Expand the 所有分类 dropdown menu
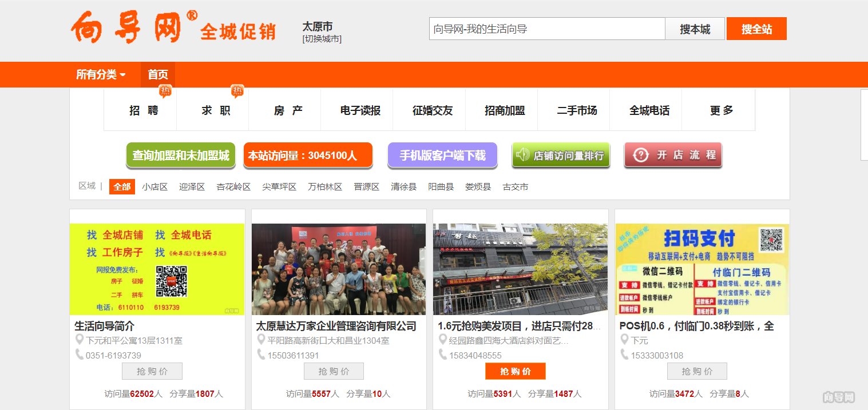The width and height of the screenshot is (868, 410). 101,75
